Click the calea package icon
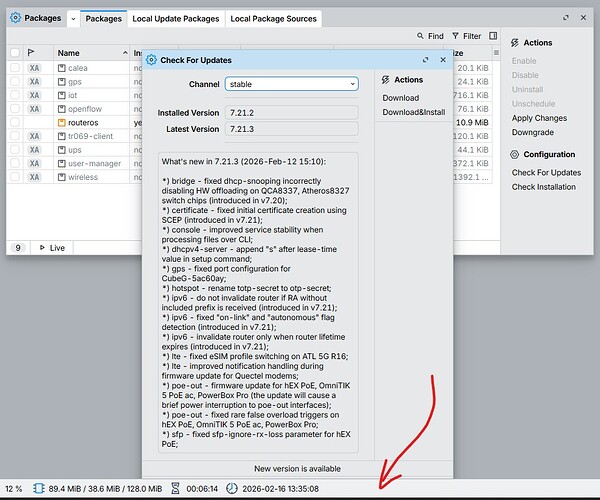600x500 pixels. click(62, 68)
